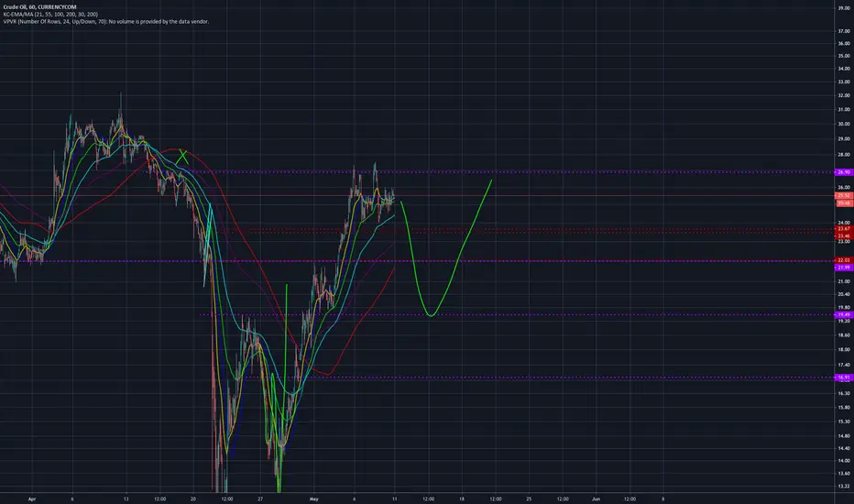Click the green X marker on the chart

click(182, 157)
